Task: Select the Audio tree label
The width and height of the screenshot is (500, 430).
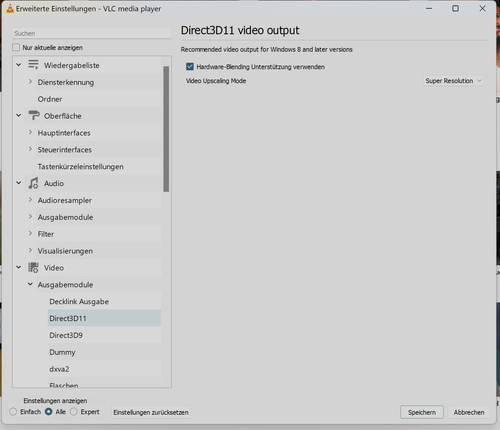Action: pyautogui.click(x=54, y=183)
